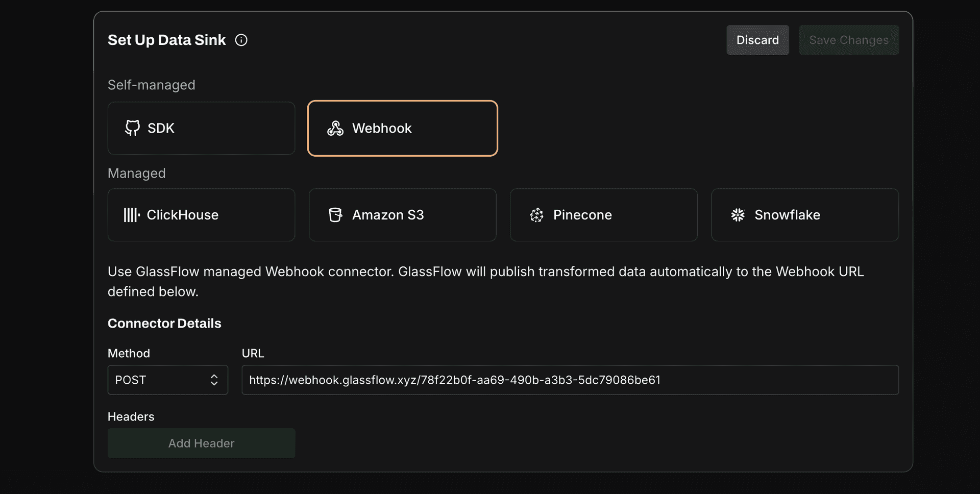
Task: Click the Pinecone logo icon
Action: [536, 215]
